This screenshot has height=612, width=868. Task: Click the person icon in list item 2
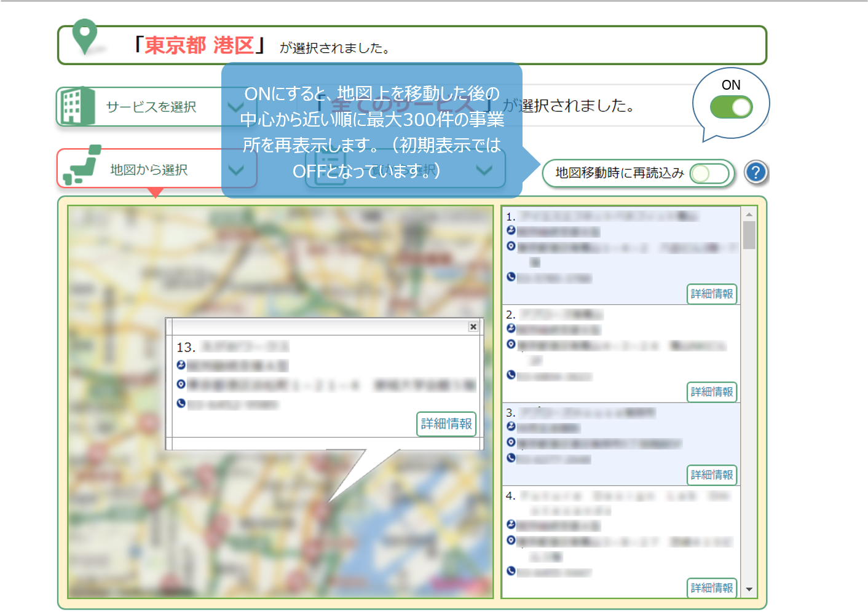click(511, 329)
